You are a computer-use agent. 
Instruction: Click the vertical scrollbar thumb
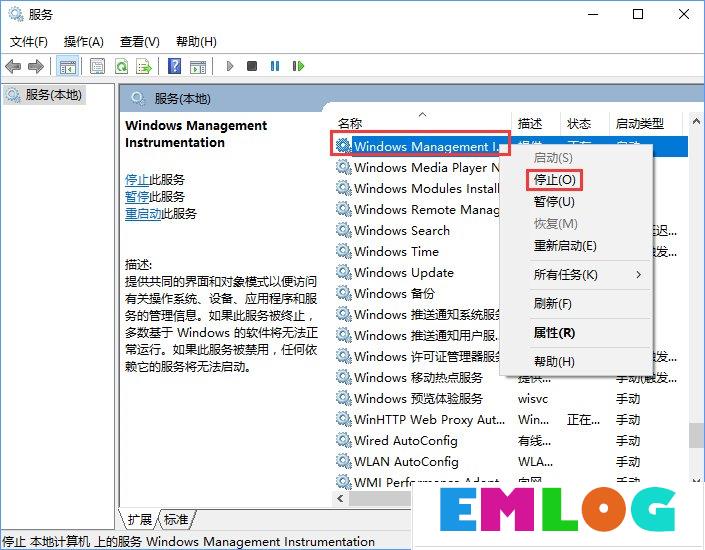click(x=696, y=435)
